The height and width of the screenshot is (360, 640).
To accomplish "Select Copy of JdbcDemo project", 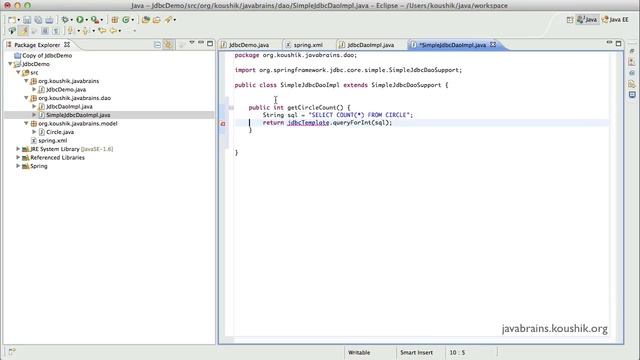I will (47, 56).
